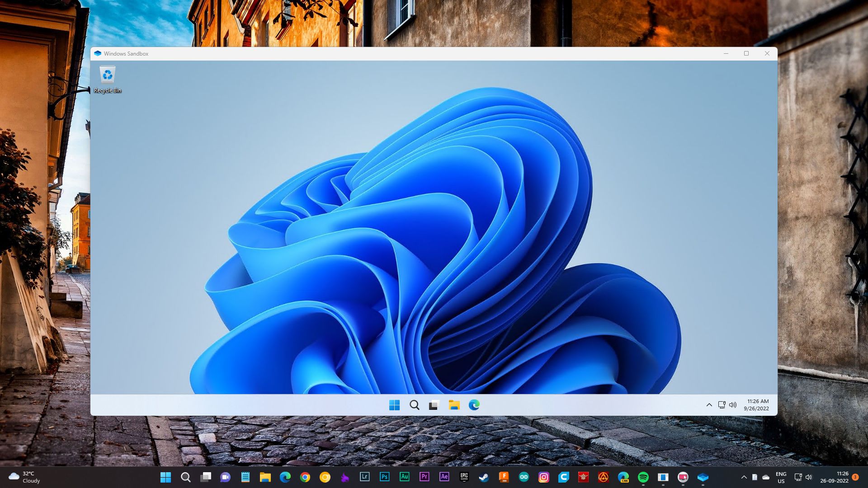The image size is (868, 488).
Task: Open Steam from the taskbar
Action: point(485,477)
